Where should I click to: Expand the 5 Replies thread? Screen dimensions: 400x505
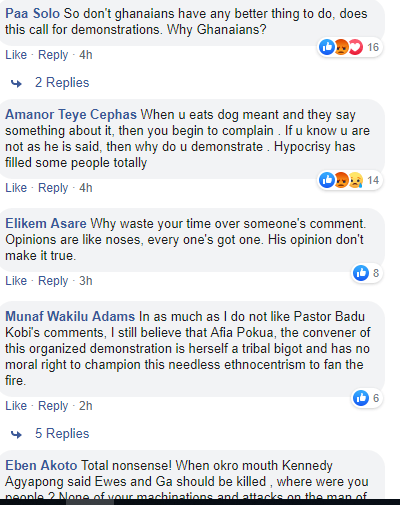(62, 433)
